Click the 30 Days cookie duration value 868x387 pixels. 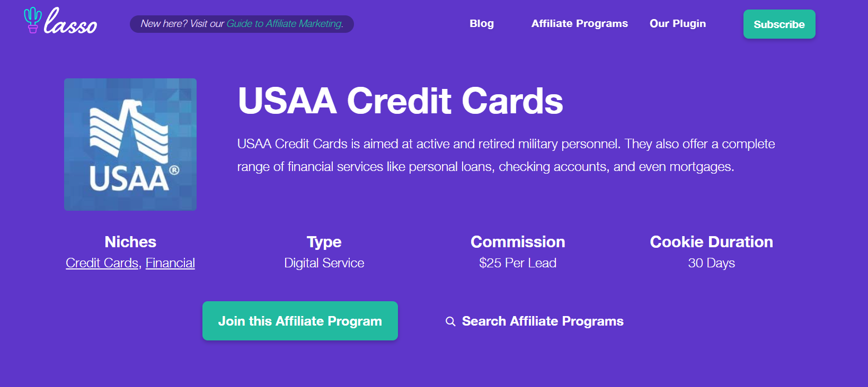(x=711, y=263)
